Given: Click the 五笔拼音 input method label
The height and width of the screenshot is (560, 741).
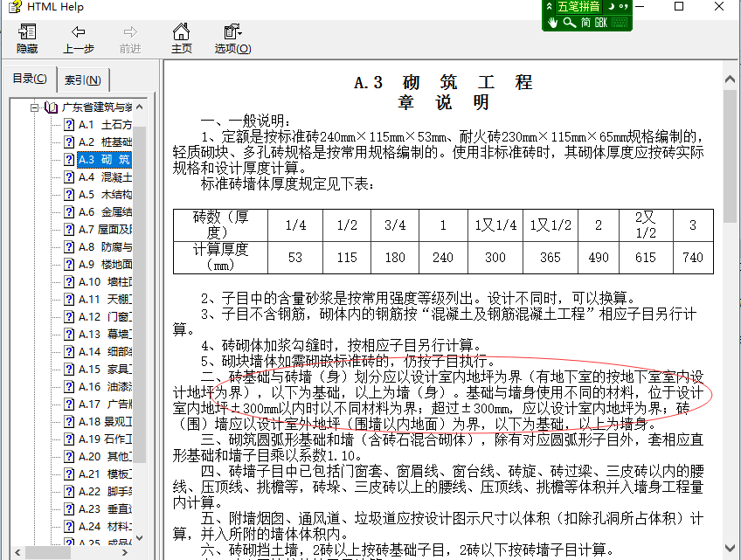Looking at the screenshot, I should coord(578,7).
